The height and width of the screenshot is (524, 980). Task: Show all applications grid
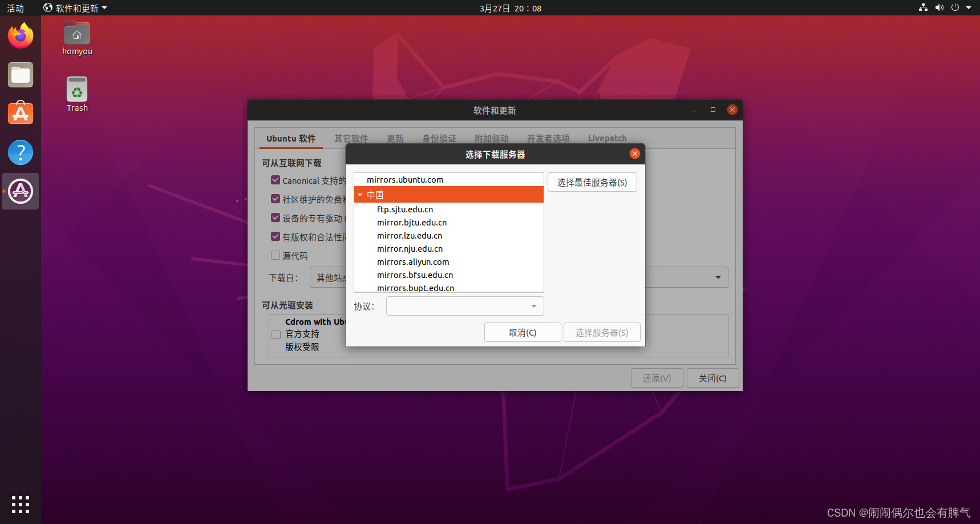(x=21, y=505)
